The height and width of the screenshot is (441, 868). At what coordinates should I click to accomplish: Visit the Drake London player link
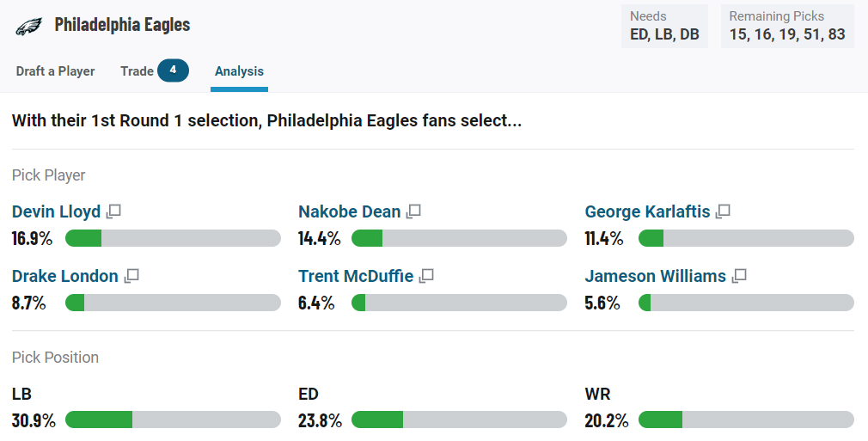[x=65, y=276]
